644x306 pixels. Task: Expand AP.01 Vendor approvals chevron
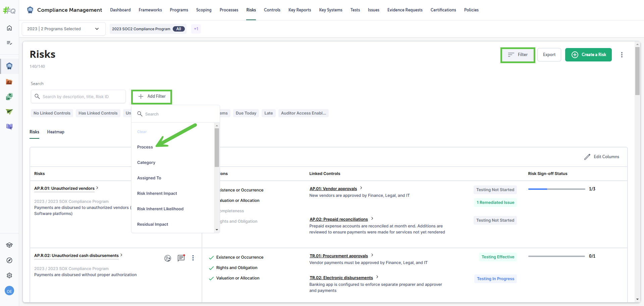click(x=361, y=188)
